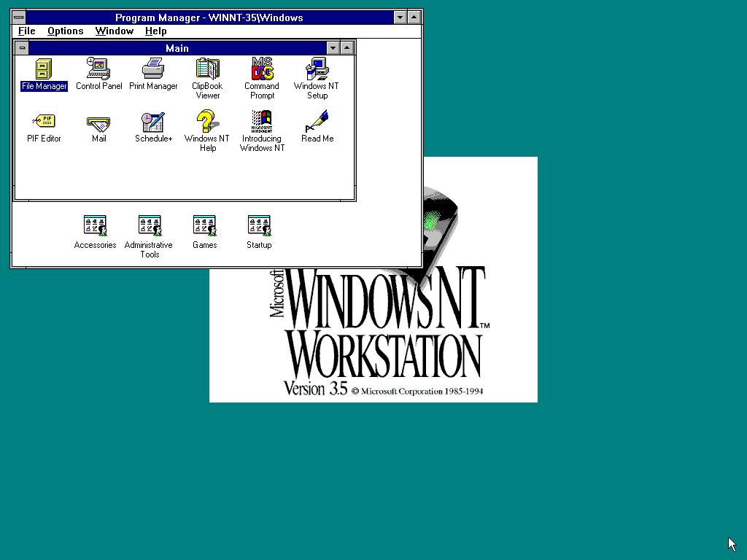Screen dimensions: 747x560
Task: Start the ClipBook Viewer
Action: [x=207, y=69]
